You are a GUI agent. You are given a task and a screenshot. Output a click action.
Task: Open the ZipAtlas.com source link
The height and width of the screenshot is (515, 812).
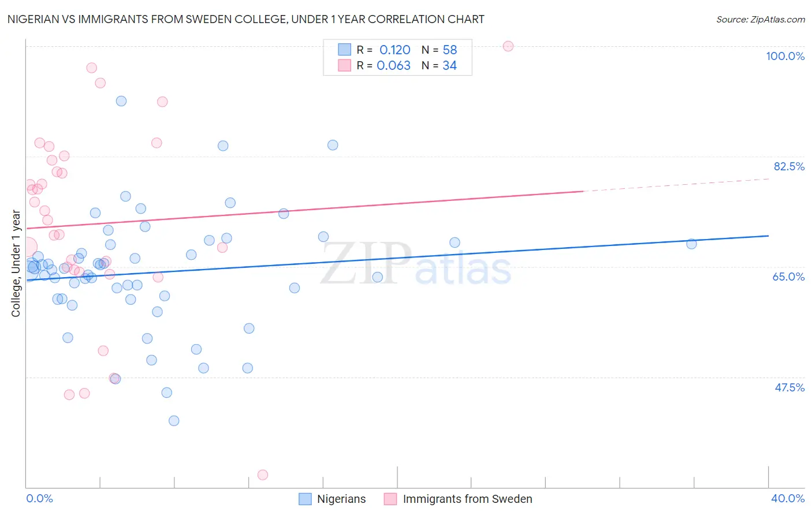click(761, 19)
